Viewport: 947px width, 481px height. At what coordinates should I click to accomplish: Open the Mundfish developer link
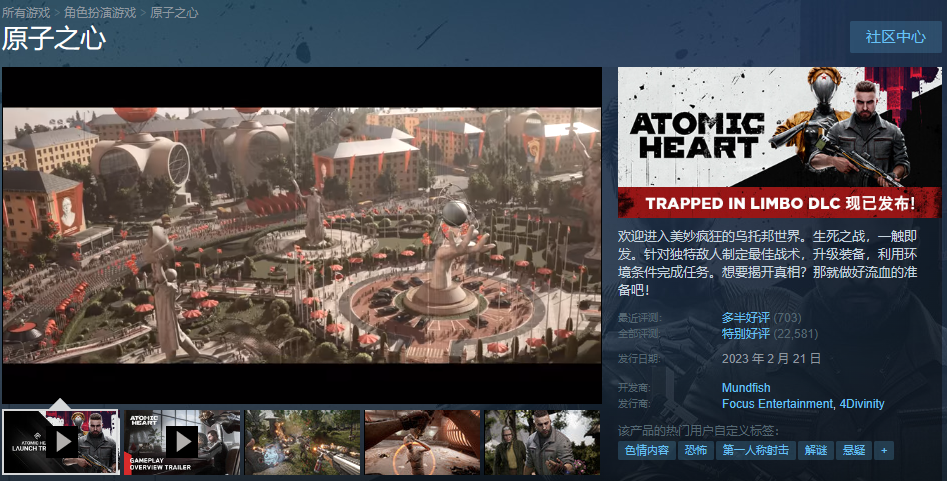click(746, 388)
